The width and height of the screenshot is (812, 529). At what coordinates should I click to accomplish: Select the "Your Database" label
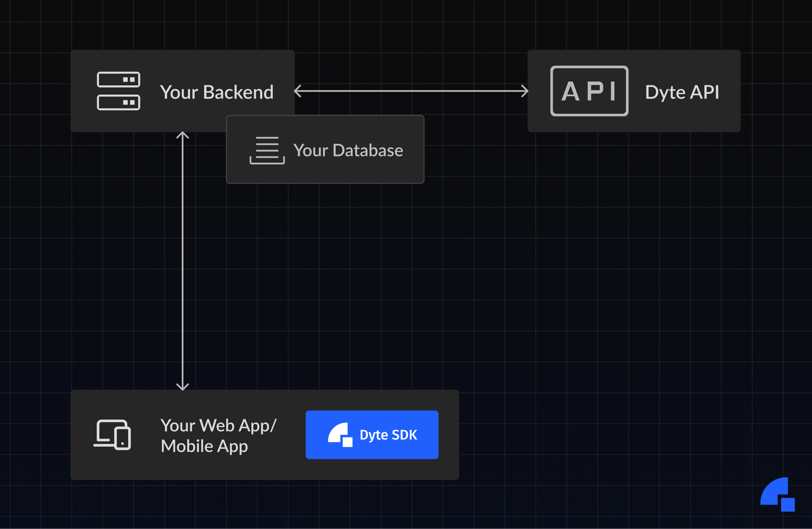(x=348, y=150)
